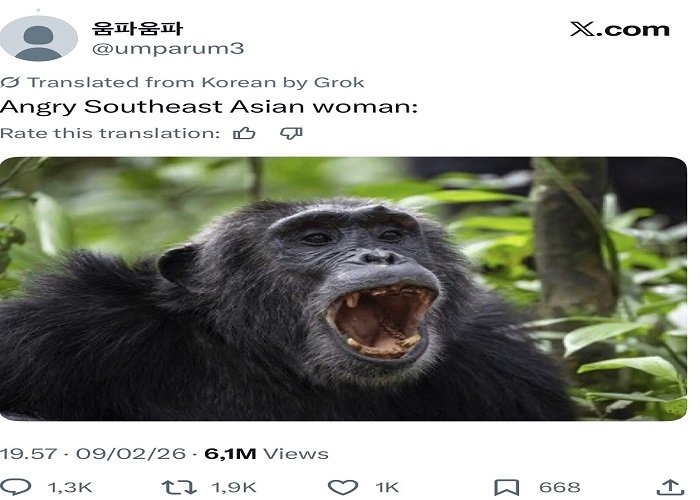Like the post with the heart icon
Screen dimensions: 700x500
343,487
